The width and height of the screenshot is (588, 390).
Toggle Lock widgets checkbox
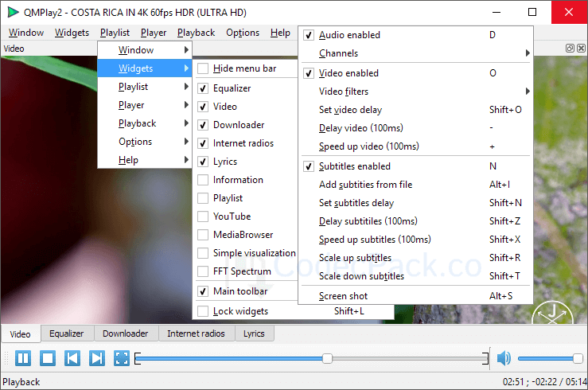point(203,311)
